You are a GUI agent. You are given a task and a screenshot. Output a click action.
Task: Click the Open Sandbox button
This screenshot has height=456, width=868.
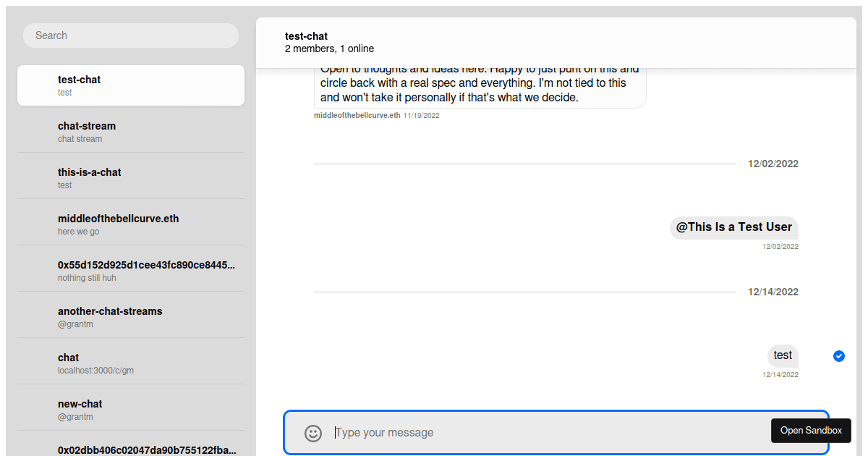click(811, 431)
